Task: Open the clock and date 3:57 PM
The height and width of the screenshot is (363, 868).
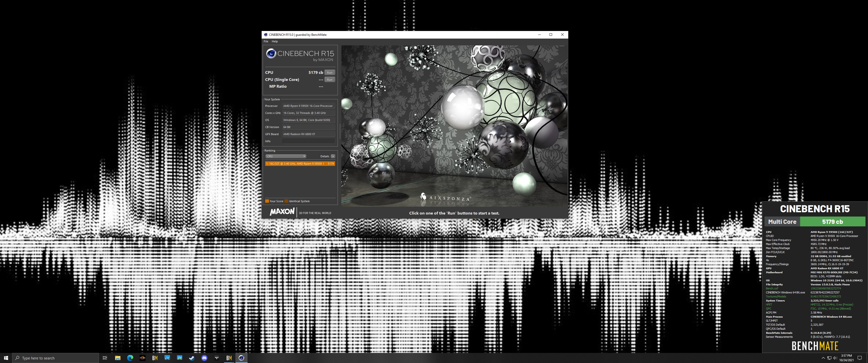Action: [x=847, y=358]
